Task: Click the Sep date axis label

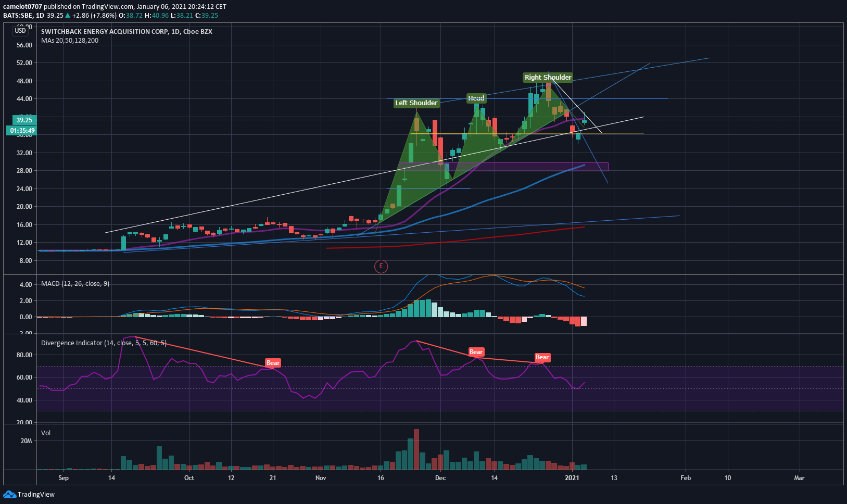Action: click(64, 477)
